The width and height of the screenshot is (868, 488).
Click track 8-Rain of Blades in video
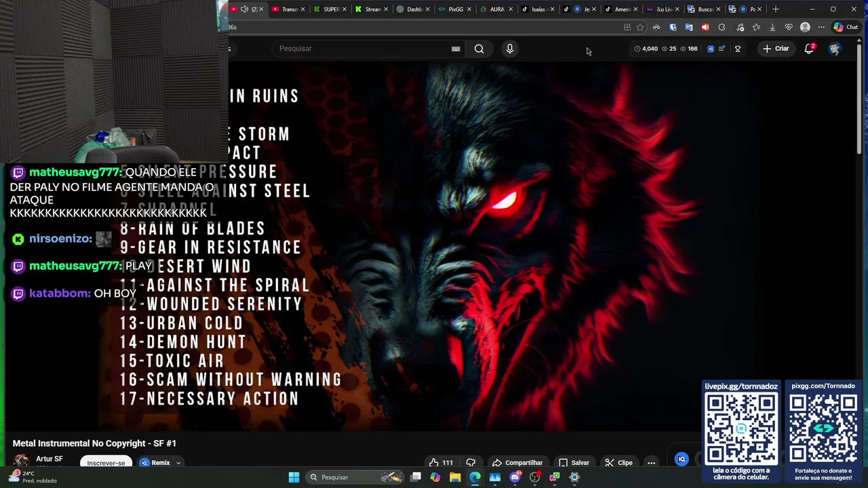193,228
